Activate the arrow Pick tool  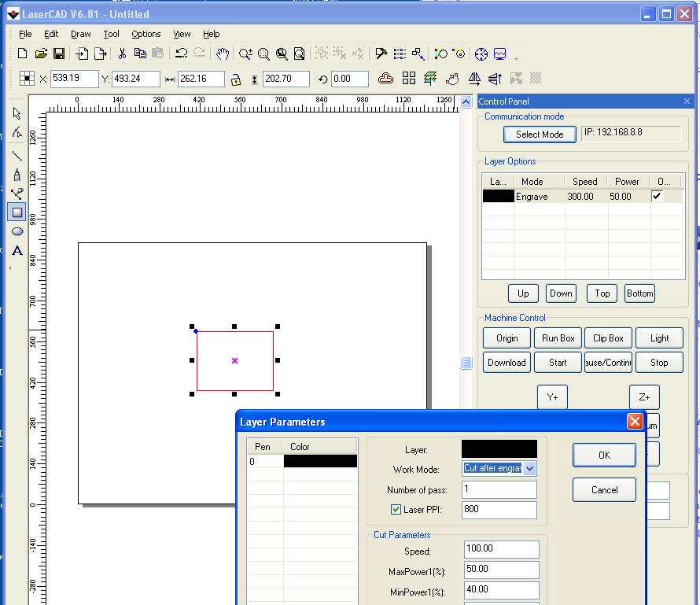(x=17, y=114)
